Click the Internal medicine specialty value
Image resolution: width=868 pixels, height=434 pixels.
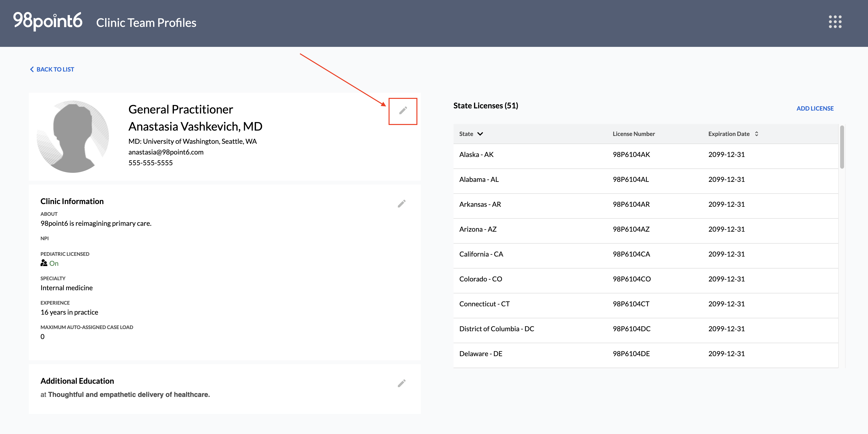tap(66, 288)
